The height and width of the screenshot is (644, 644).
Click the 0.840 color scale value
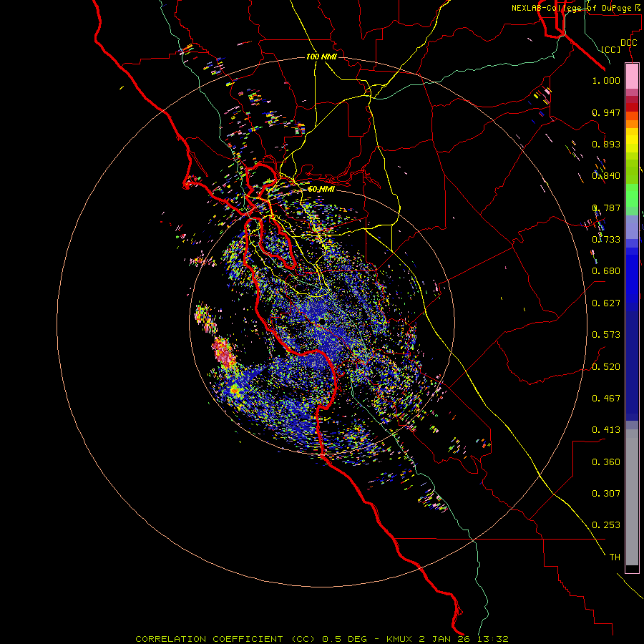606,176
